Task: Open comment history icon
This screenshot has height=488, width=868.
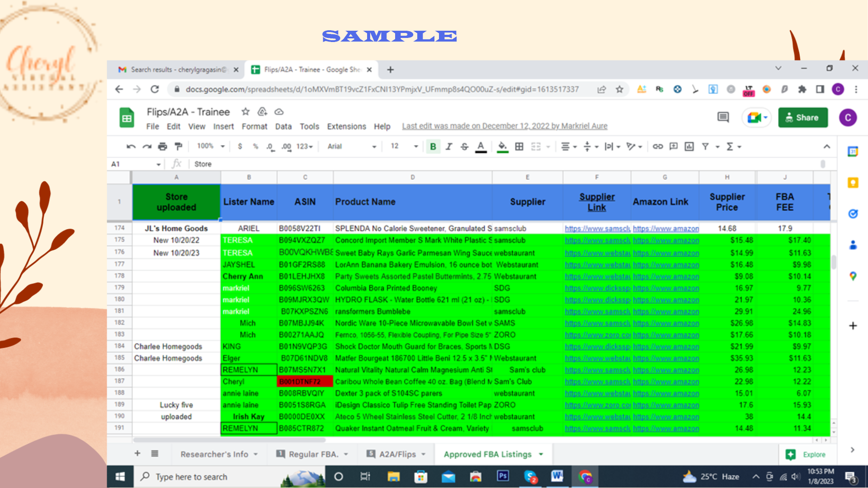Action: tap(723, 117)
